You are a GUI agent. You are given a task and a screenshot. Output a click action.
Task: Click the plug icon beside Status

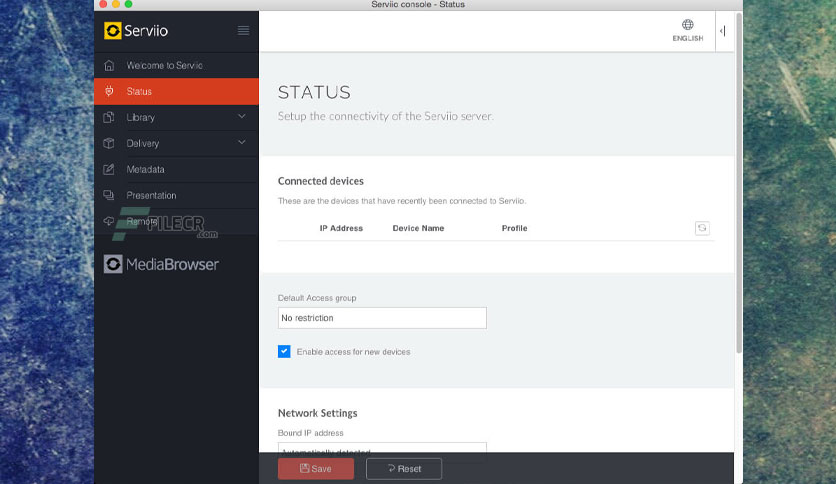pyautogui.click(x=109, y=91)
